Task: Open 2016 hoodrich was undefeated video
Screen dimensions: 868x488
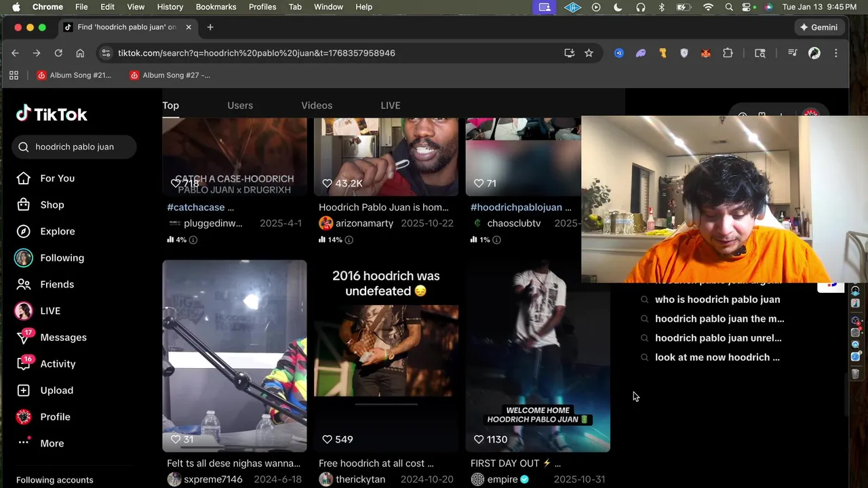Action: tap(386, 356)
